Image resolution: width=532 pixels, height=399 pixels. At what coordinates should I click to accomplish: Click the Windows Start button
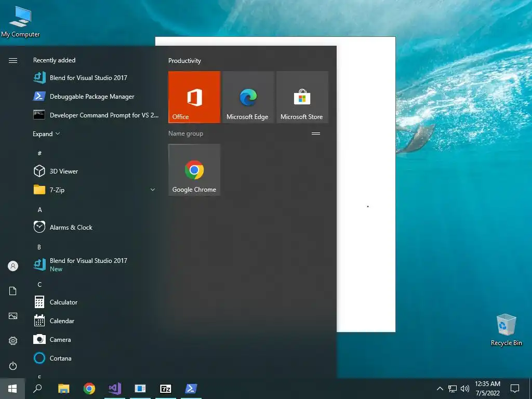[x=12, y=389]
